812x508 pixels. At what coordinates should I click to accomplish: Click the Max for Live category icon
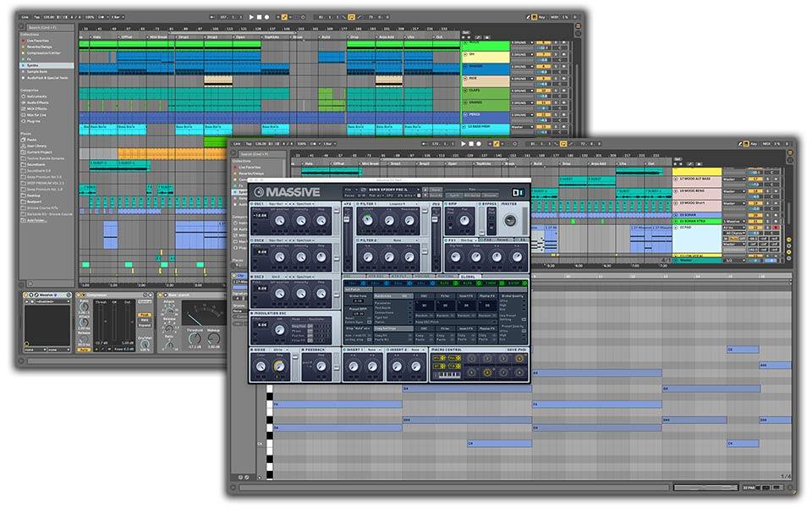[x=24, y=115]
